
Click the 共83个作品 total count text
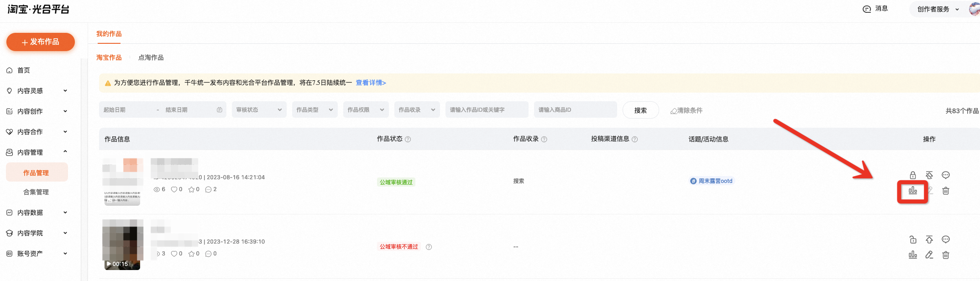pyautogui.click(x=962, y=111)
